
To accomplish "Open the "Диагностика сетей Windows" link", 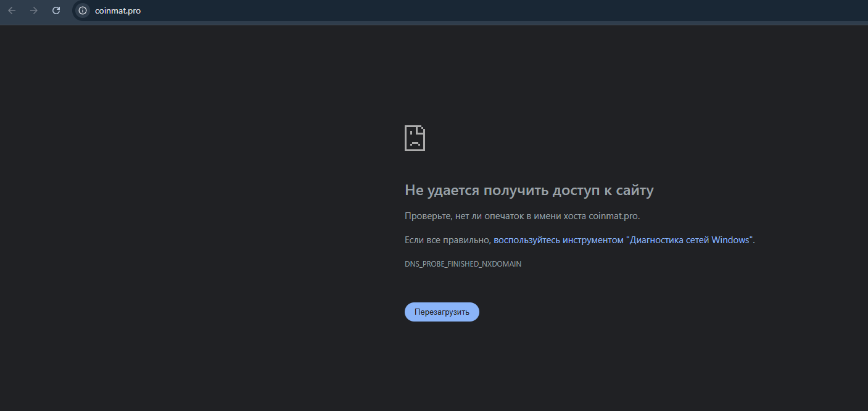I will (x=624, y=240).
